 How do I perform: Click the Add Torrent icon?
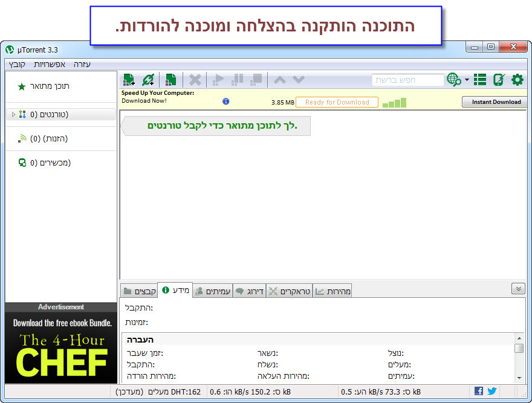(129, 79)
